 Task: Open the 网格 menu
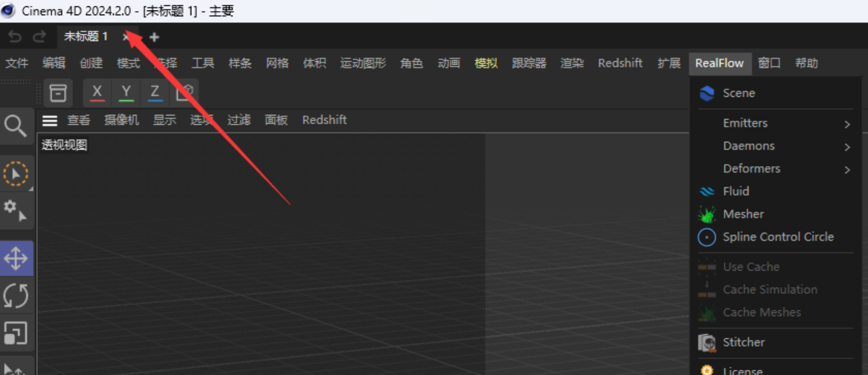[277, 63]
